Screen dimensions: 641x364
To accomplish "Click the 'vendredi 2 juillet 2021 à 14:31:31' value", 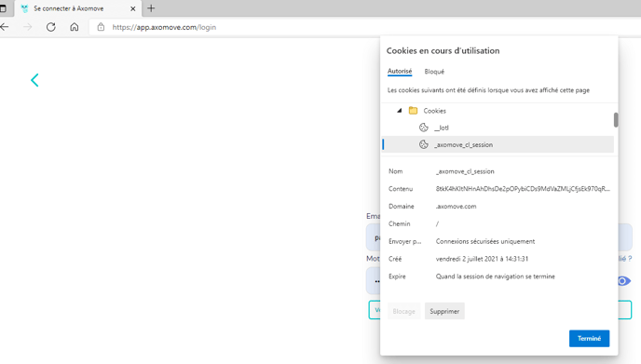I will tap(482, 259).
